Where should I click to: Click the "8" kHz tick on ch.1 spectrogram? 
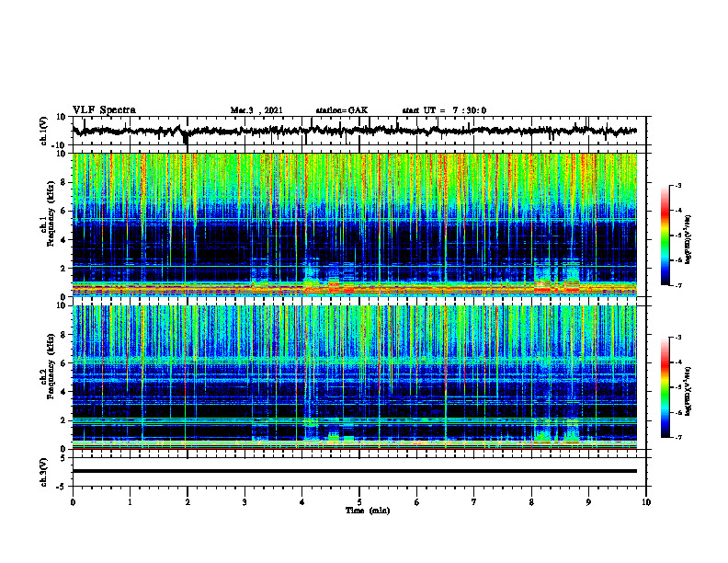point(64,182)
